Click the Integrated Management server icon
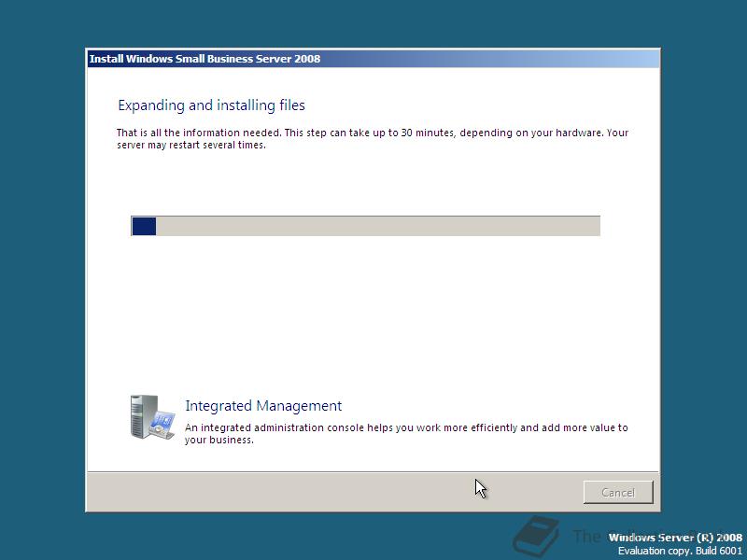Screen dimensions: 747x560 point(152,417)
